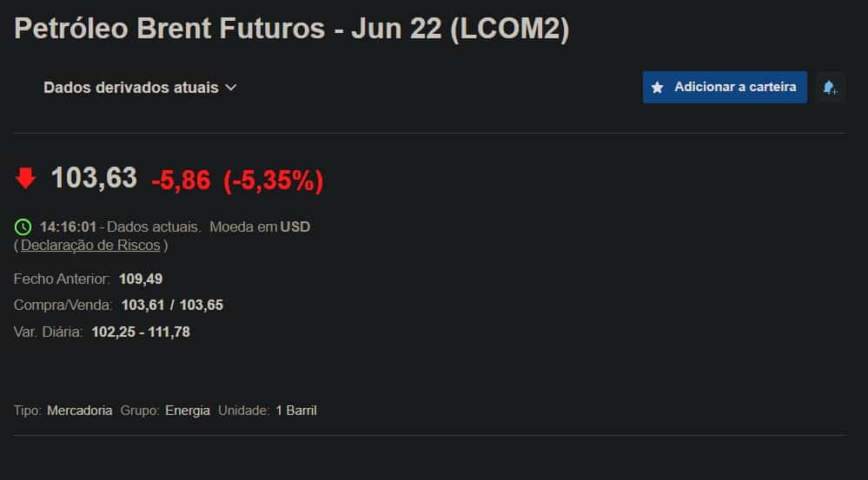Expand the chevron beside Dados derivados atuais
868x480 pixels.
[231, 88]
